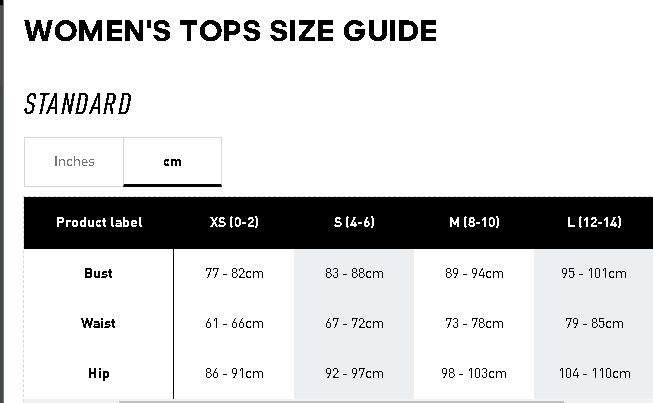
Task: Click the horizontal scrollbar below the table
Action: tap(341, 402)
